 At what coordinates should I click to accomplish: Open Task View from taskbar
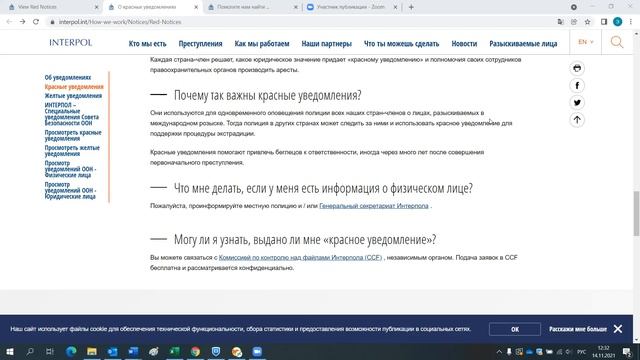point(50,351)
